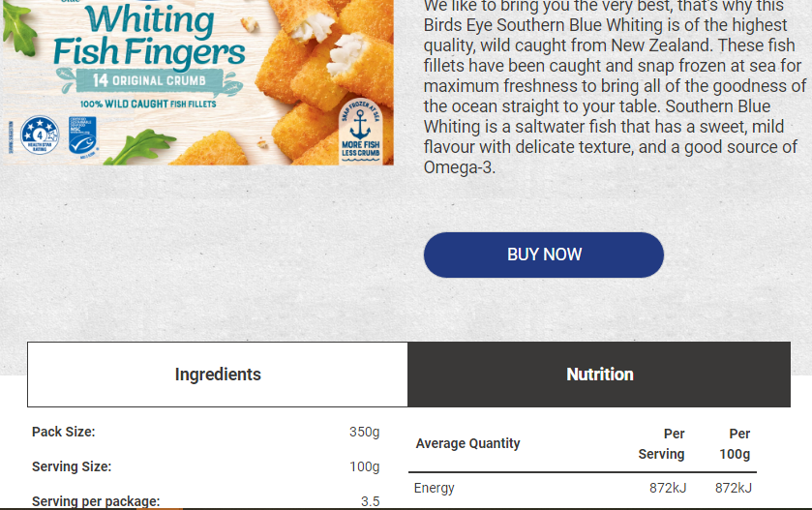
Task: Click the Serving per package label
Action: [96, 501]
